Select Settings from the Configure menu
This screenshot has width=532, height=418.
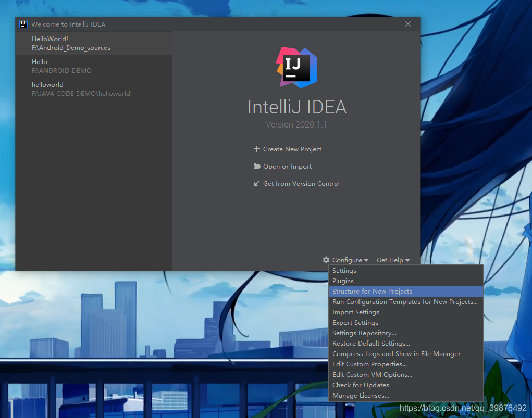pos(344,270)
